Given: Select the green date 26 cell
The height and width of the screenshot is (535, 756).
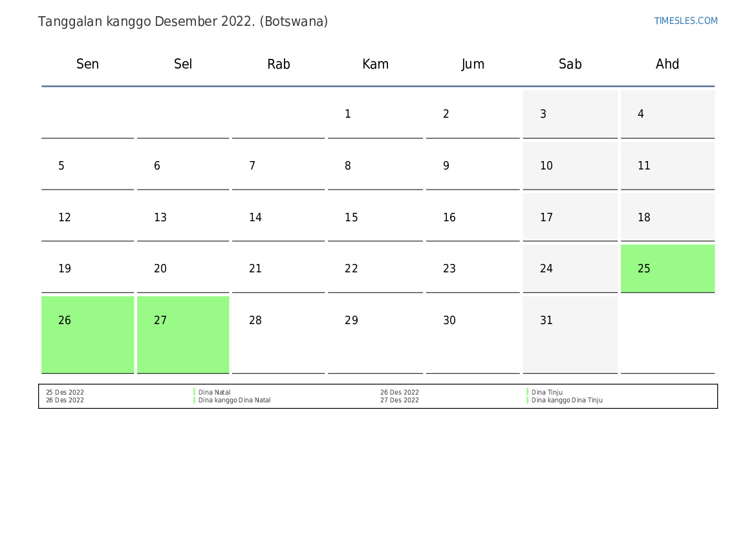Looking at the screenshot, I should [87, 334].
